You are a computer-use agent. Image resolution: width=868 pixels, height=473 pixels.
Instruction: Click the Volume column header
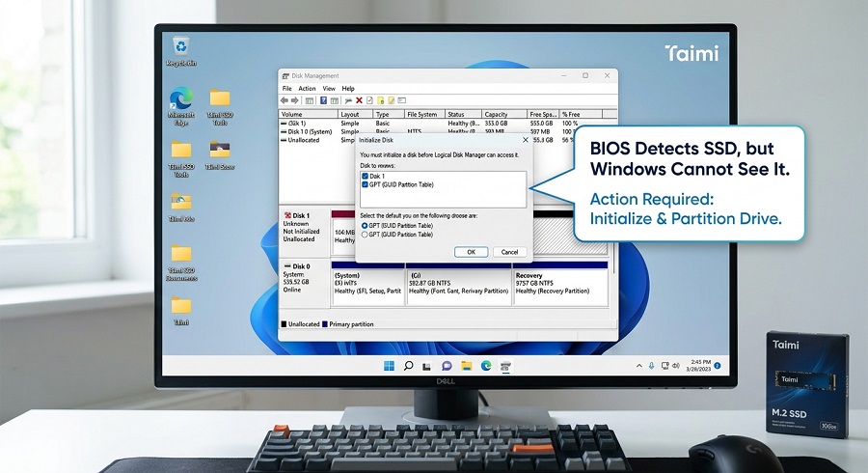(x=309, y=114)
